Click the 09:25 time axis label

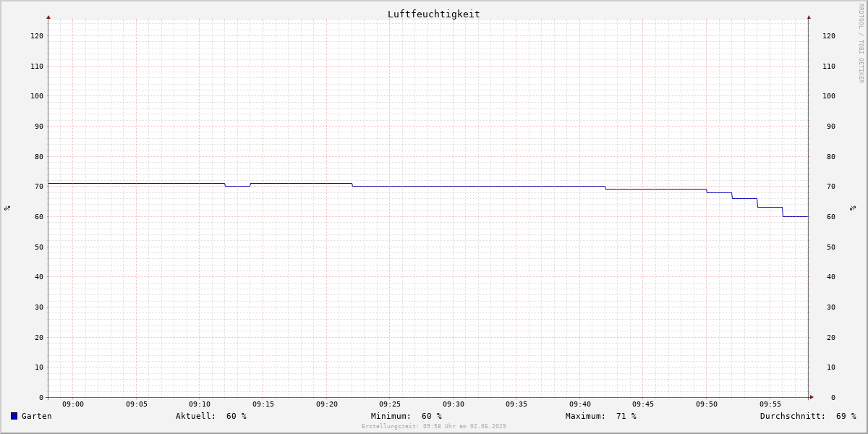pyautogui.click(x=390, y=404)
